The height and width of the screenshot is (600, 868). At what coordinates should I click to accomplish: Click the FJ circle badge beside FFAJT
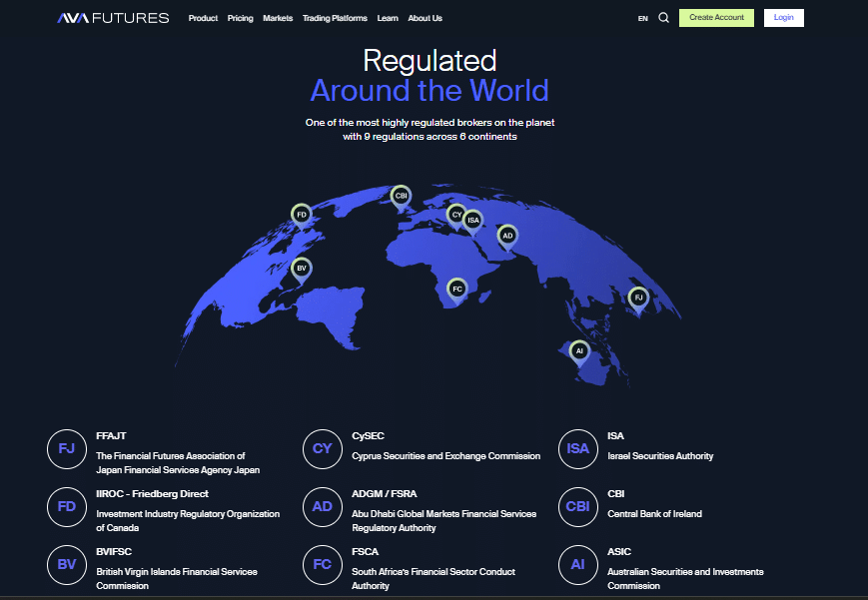click(67, 449)
